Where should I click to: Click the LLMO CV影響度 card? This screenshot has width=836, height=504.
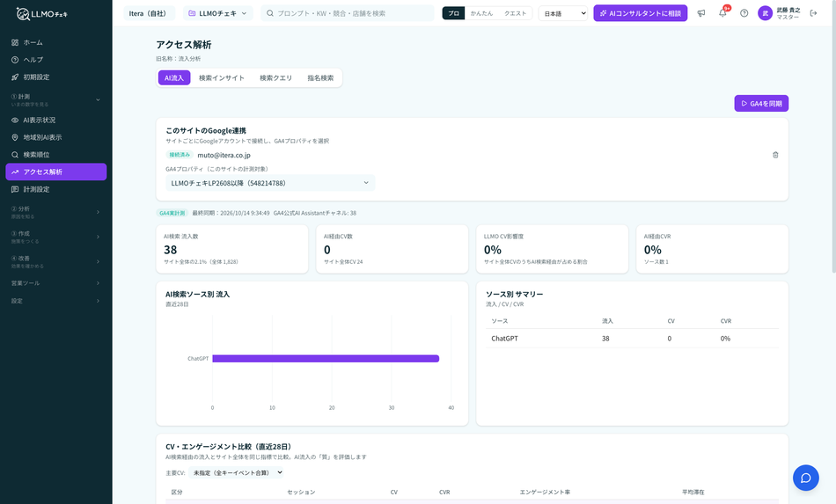[552, 249]
